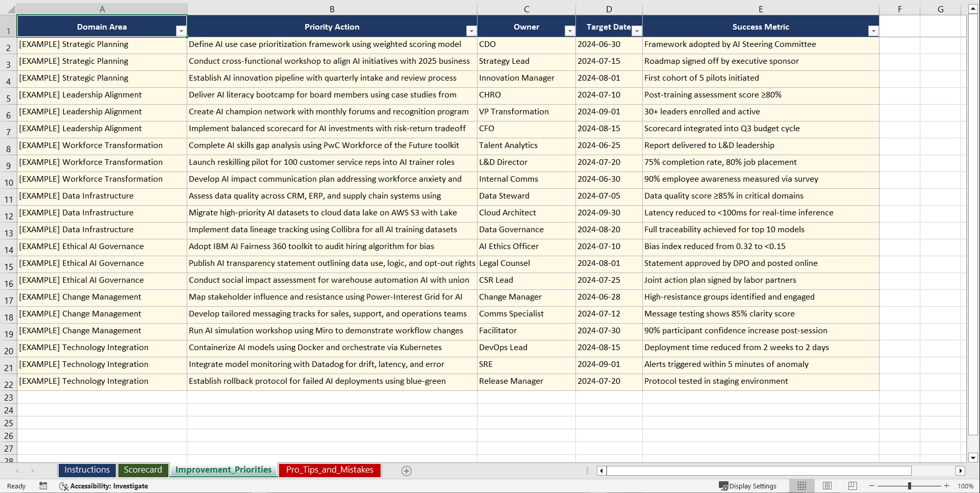Screen dimensions: 980x493
Task: Add a new worksheet with the plus icon
Action: tap(406, 471)
